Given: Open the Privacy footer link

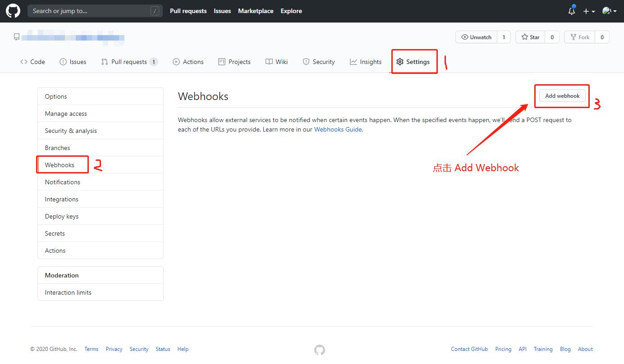Looking at the screenshot, I should point(114,349).
